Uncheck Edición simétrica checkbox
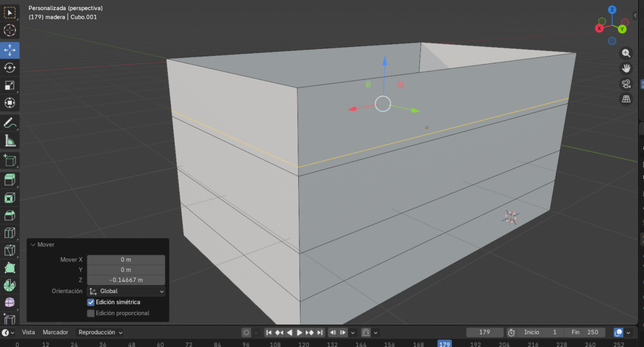644x347 pixels. (91, 302)
